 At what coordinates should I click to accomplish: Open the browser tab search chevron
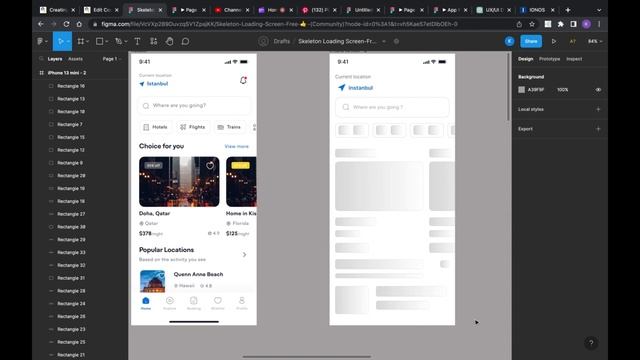coord(599,10)
